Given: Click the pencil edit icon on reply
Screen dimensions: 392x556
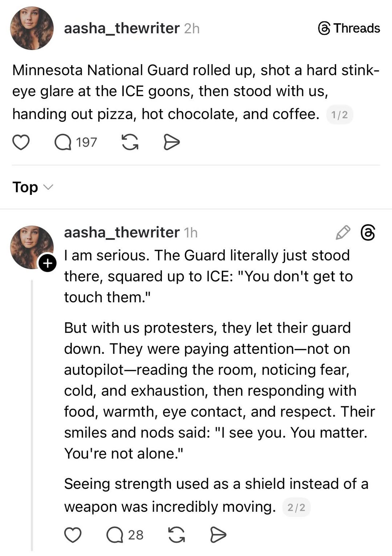Looking at the screenshot, I should [x=343, y=233].
